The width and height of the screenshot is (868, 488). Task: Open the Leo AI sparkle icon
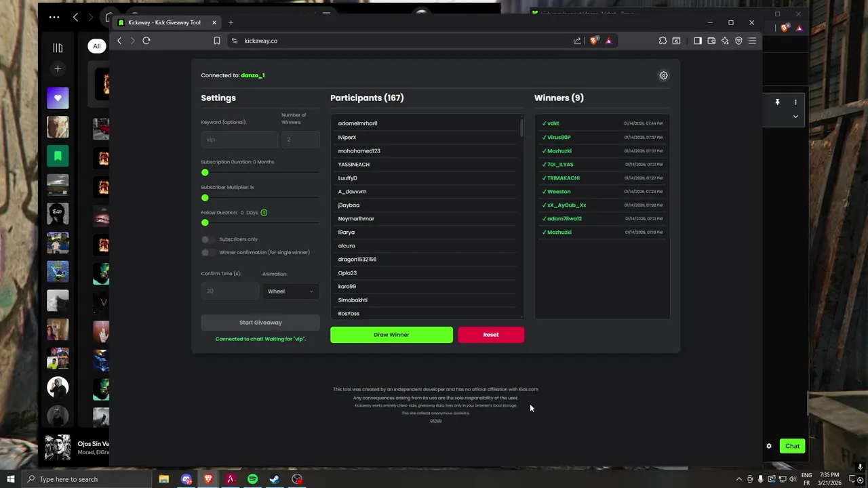tap(725, 41)
